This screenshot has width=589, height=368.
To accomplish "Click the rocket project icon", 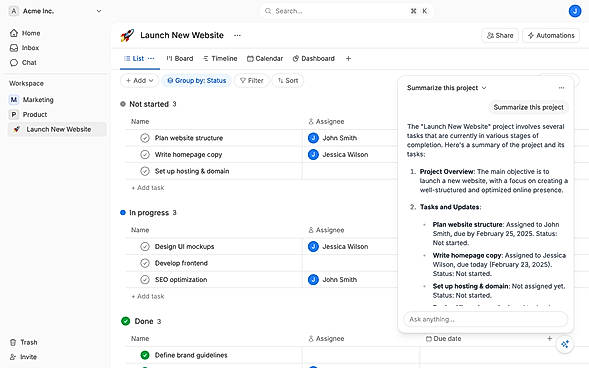I will 127,35.
